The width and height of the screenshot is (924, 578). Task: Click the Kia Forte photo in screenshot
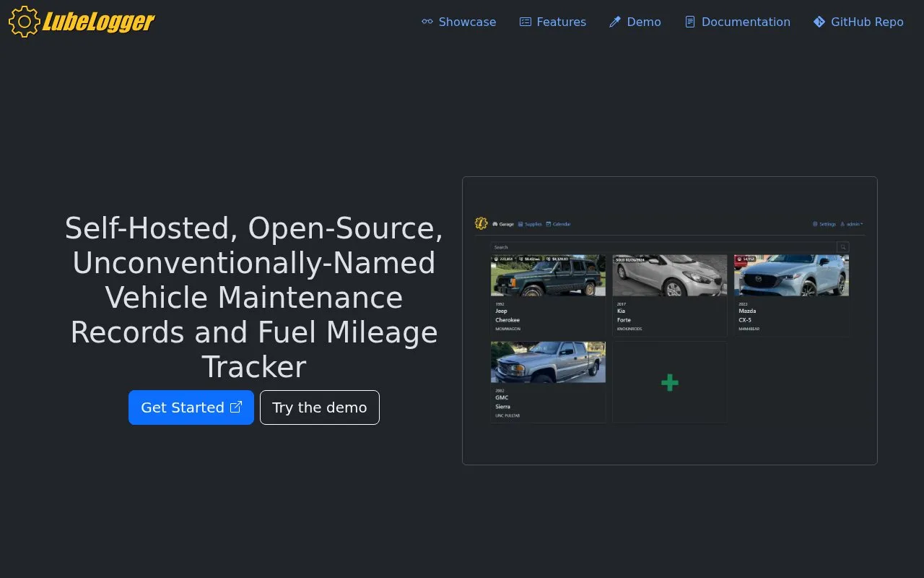(670, 275)
